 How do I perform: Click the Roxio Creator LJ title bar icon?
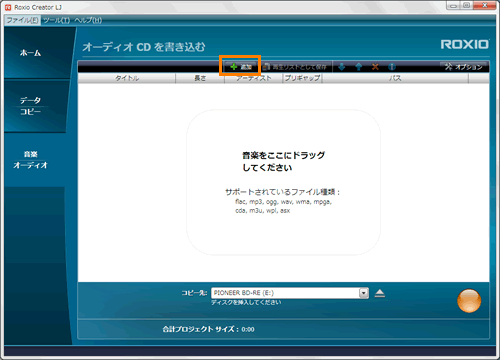(8, 7)
